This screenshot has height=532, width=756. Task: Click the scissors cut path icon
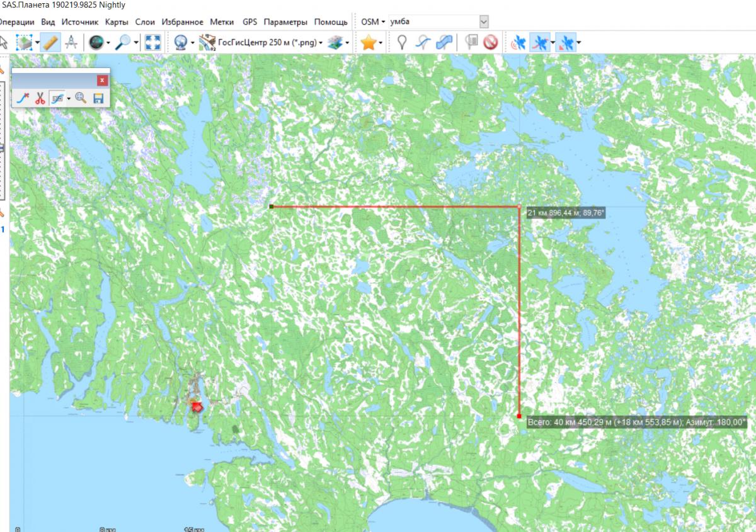(x=39, y=98)
